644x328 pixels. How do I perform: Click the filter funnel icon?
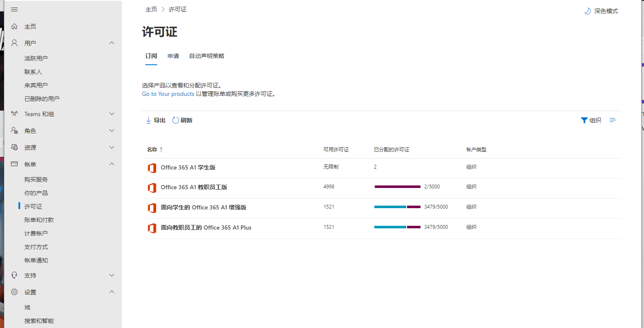click(584, 120)
